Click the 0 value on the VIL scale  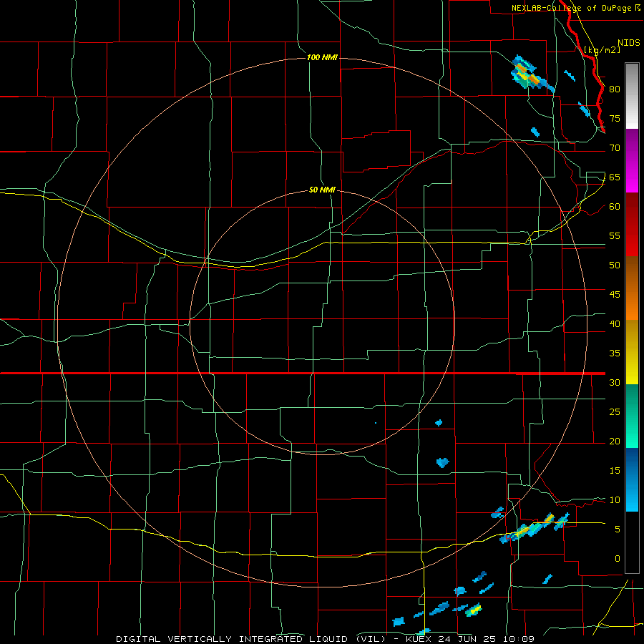click(618, 559)
